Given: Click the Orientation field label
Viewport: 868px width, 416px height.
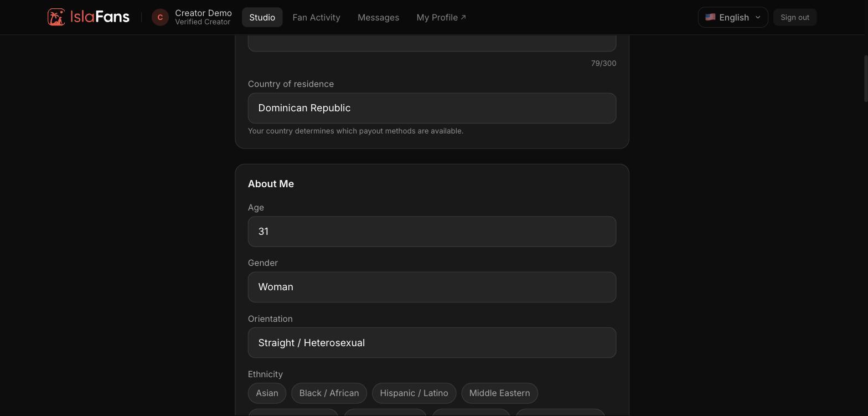Looking at the screenshot, I should point(270,319).
